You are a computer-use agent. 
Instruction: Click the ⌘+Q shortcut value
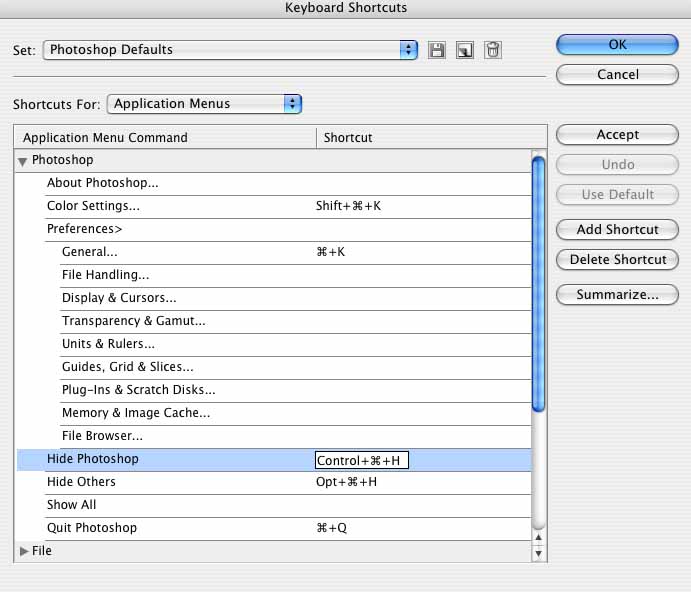331,528
